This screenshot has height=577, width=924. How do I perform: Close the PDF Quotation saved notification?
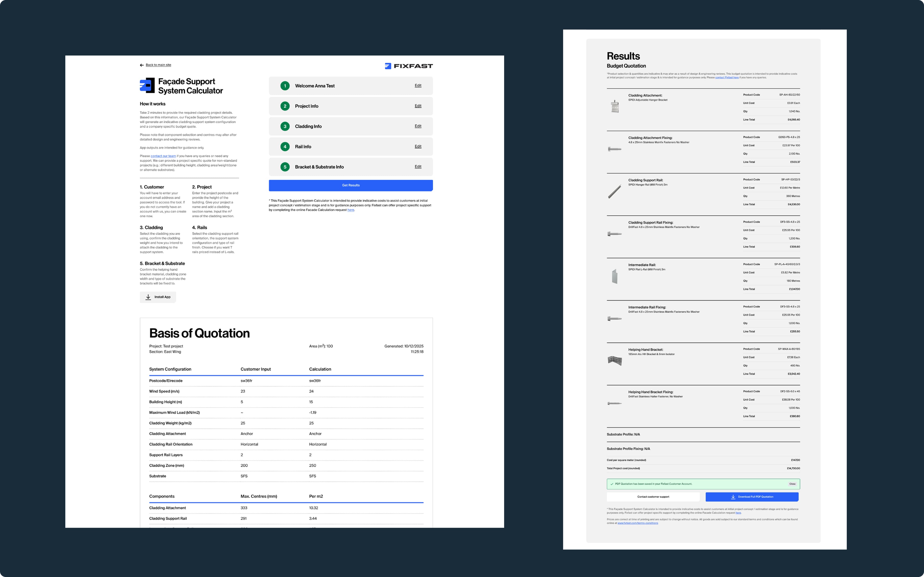[792, 484]
